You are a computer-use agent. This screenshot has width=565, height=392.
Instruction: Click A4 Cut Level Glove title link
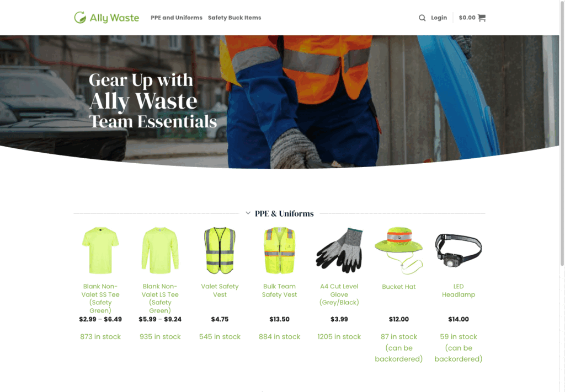click(339, 294)
